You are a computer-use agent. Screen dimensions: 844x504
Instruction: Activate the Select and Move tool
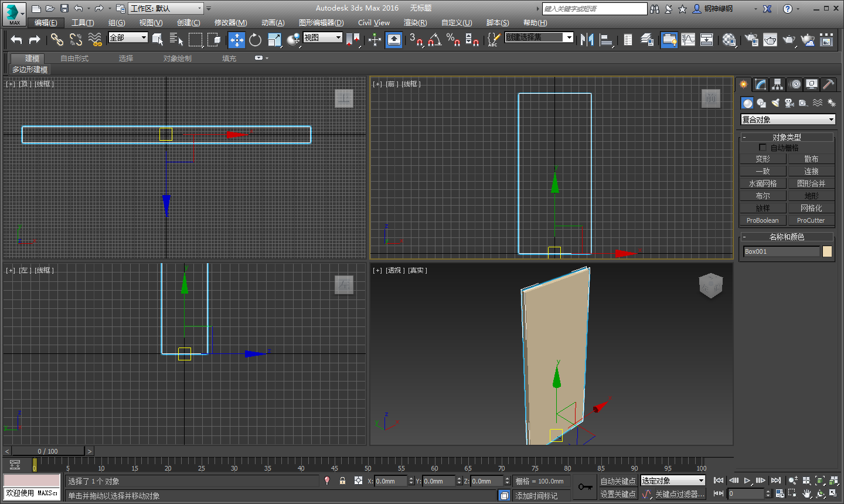pos(237,39)
